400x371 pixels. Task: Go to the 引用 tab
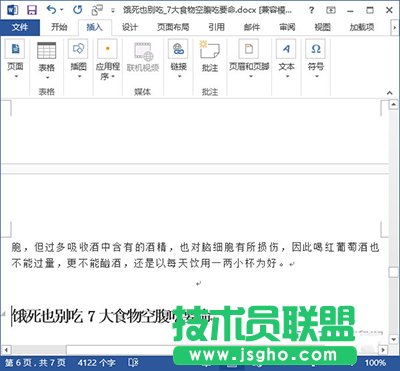point(216,27)
